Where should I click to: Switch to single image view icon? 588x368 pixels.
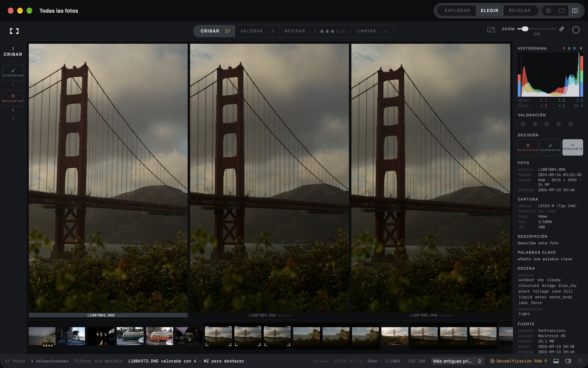tap(561, 11)
